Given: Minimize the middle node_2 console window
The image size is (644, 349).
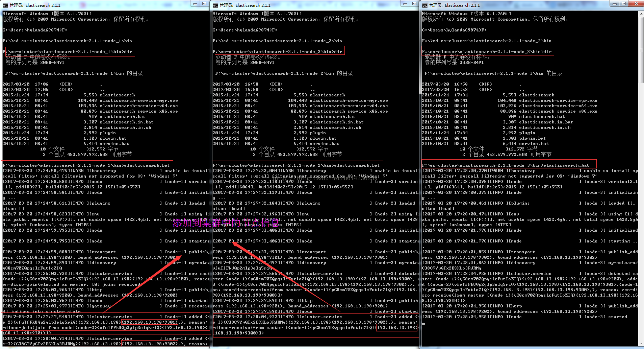Looking at the screenshot, I should coord(405,4).
